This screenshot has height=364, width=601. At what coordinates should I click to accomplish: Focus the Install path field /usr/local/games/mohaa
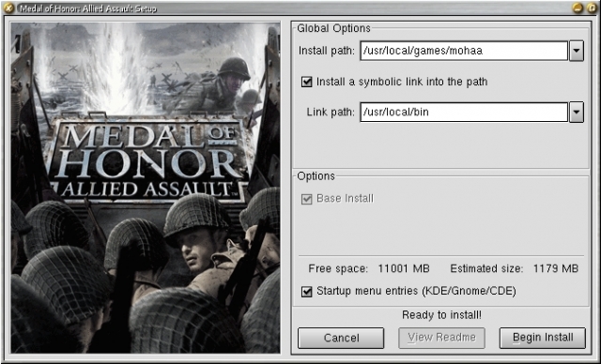click(464, 51)
